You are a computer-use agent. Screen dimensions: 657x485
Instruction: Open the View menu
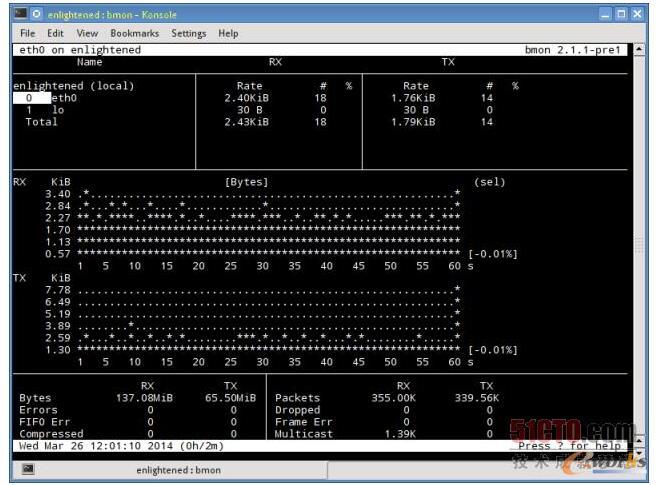(87, 33)
